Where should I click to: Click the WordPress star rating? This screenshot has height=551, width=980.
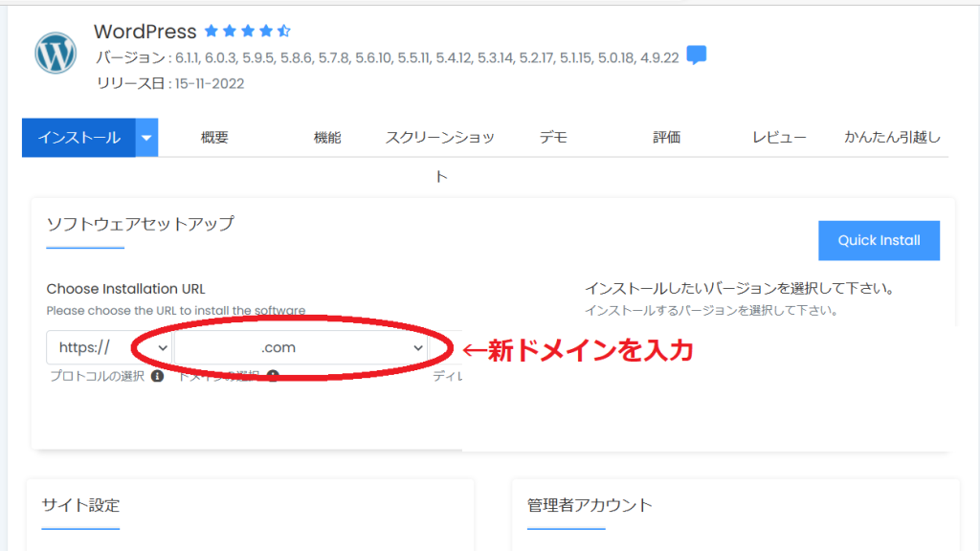click(248, 32)
